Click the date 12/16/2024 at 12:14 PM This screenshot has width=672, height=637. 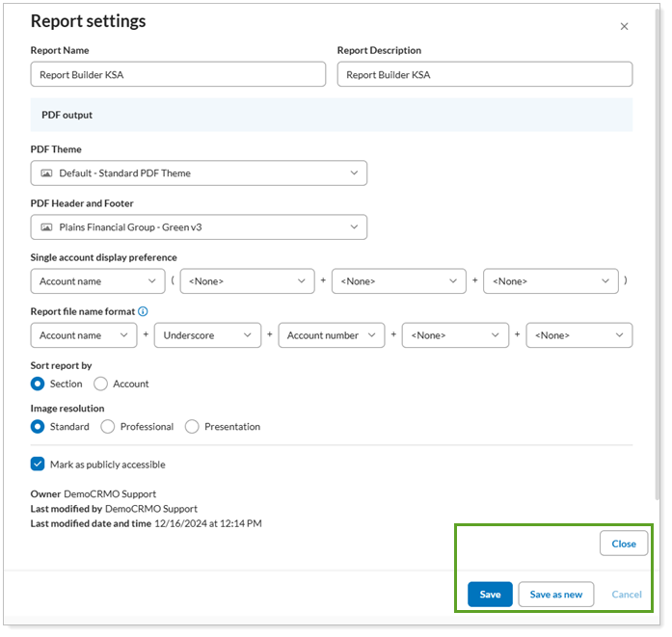pyautogui.click(x=208, y=523)
